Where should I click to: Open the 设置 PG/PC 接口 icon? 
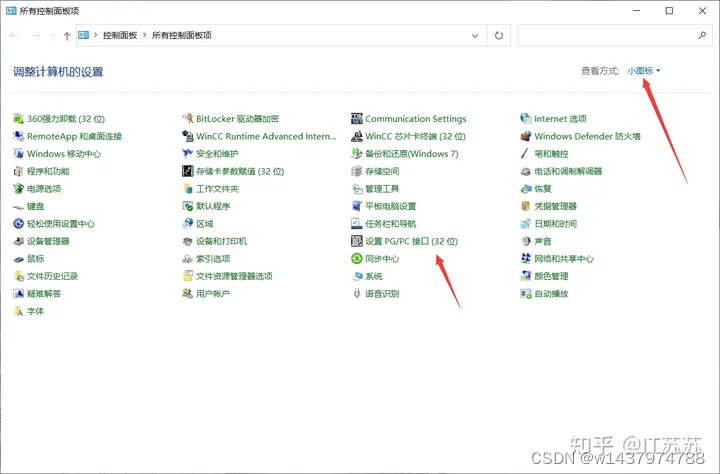[357, 241]
